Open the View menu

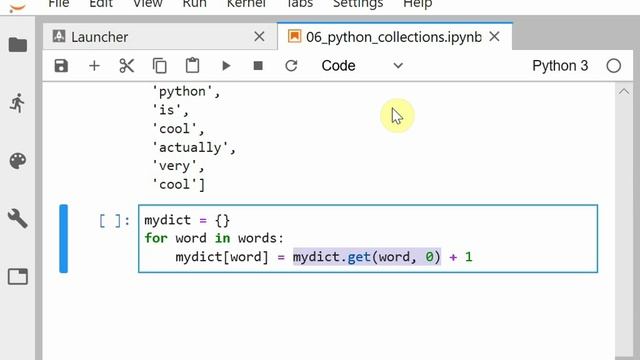coord(148,4)
